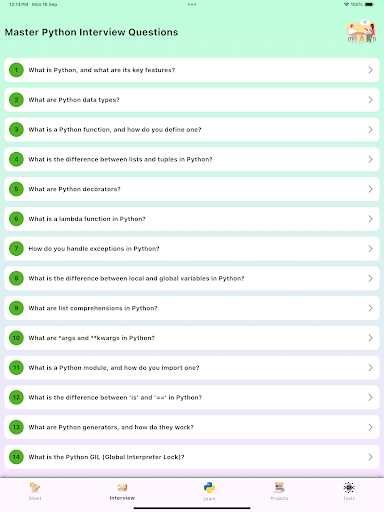The height and width of the screenshot is (512, 384).
Task: Open 'What is a lambda function in Python?'
Action: click(192, 219)
